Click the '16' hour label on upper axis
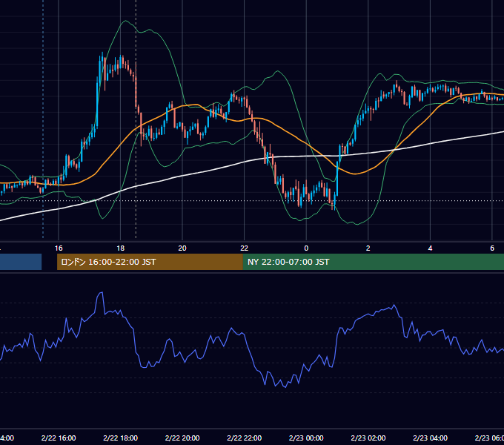 pyautogui.click(x=59, y=248)
